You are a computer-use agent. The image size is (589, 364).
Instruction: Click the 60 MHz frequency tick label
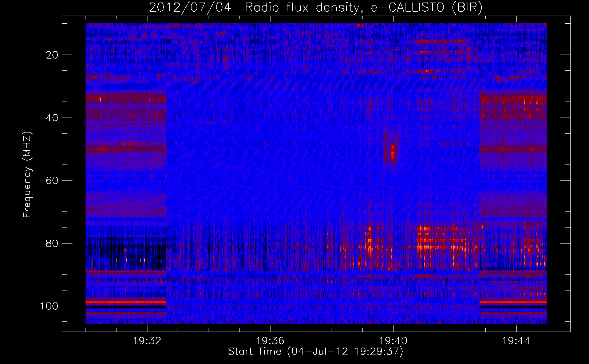[52, 181]
